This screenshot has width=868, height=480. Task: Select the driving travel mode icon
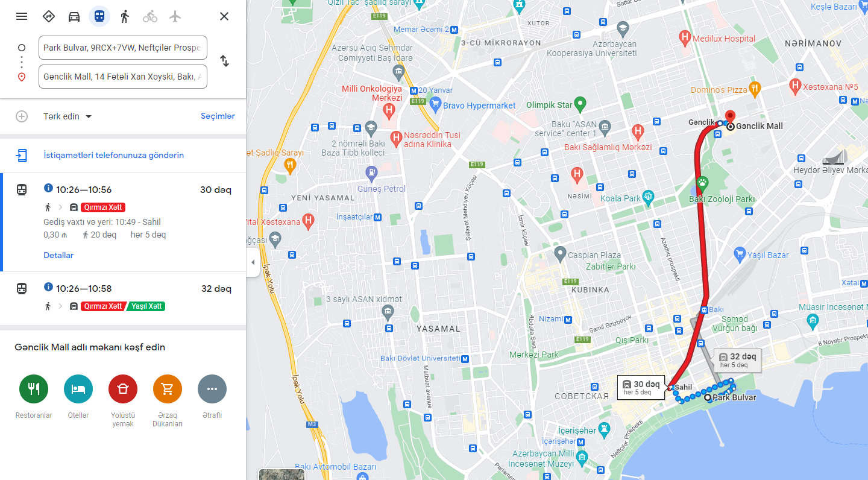tap(74, 16)
